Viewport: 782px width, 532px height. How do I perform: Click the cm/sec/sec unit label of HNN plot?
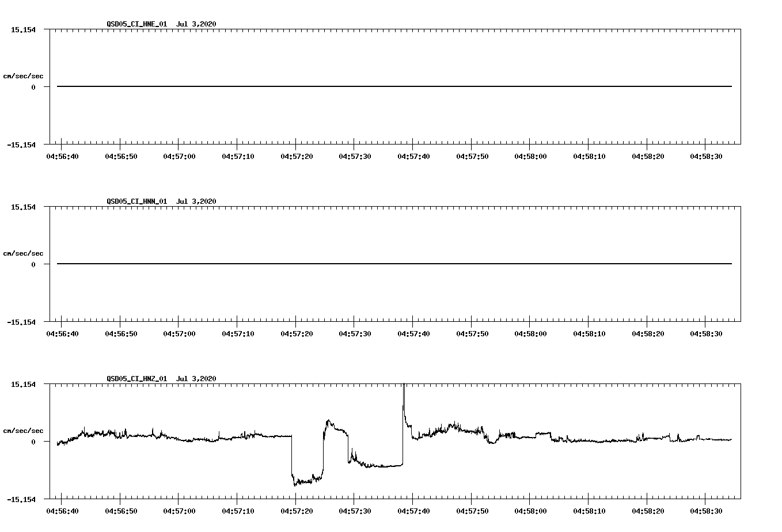point(23,253)
